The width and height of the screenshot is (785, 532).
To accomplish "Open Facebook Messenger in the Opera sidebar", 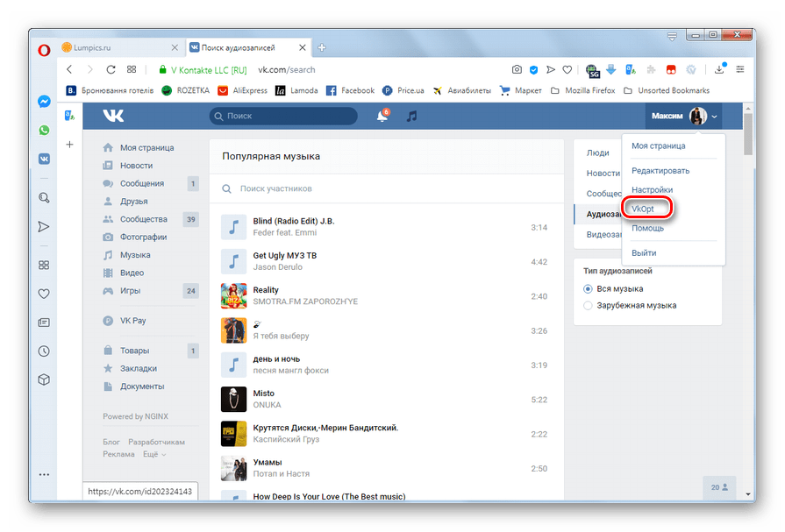I will click(44, 101).
